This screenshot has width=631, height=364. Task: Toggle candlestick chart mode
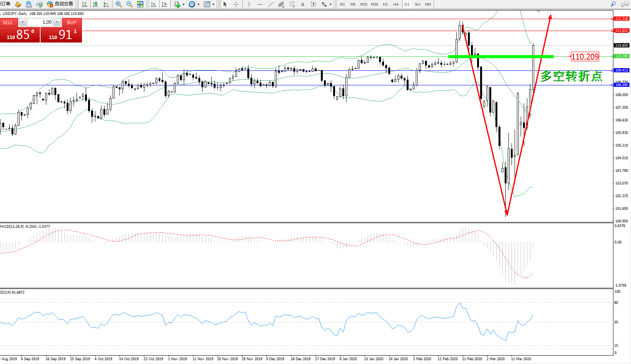[95, 4]
